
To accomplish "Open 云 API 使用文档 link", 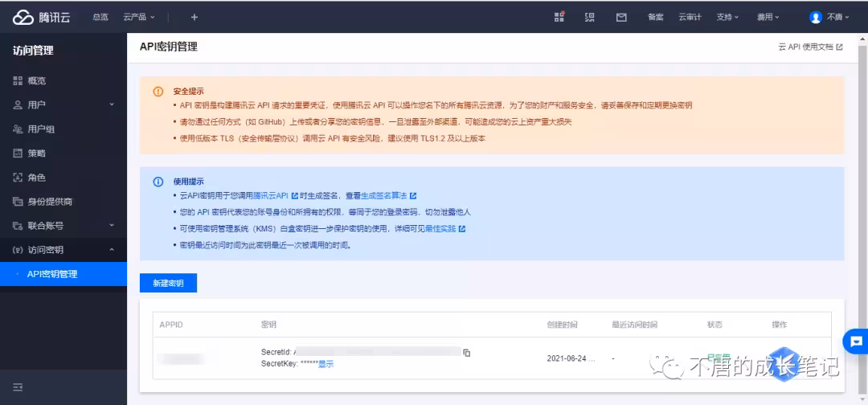I will coord(810,47).
